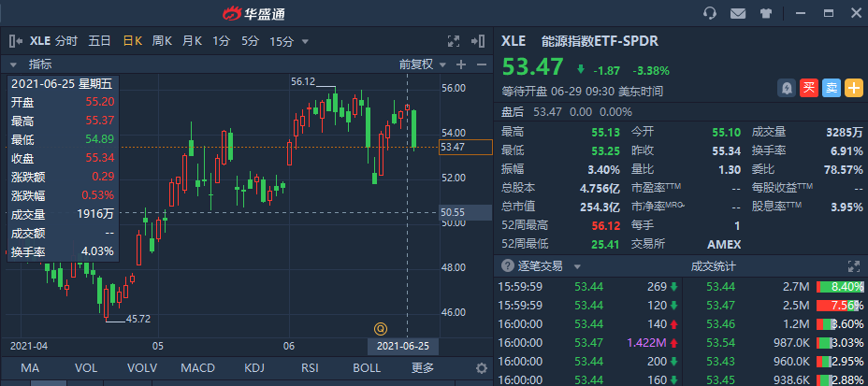Toggle the KDJ indicator
This screenshot has height=386, width=868.
(255, 368)
